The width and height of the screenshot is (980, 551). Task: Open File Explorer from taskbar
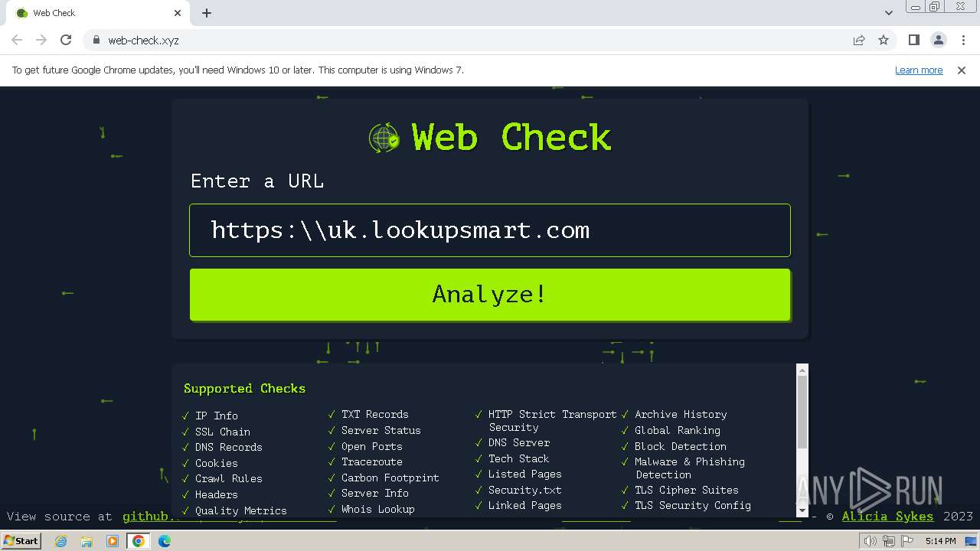point(87,541)
